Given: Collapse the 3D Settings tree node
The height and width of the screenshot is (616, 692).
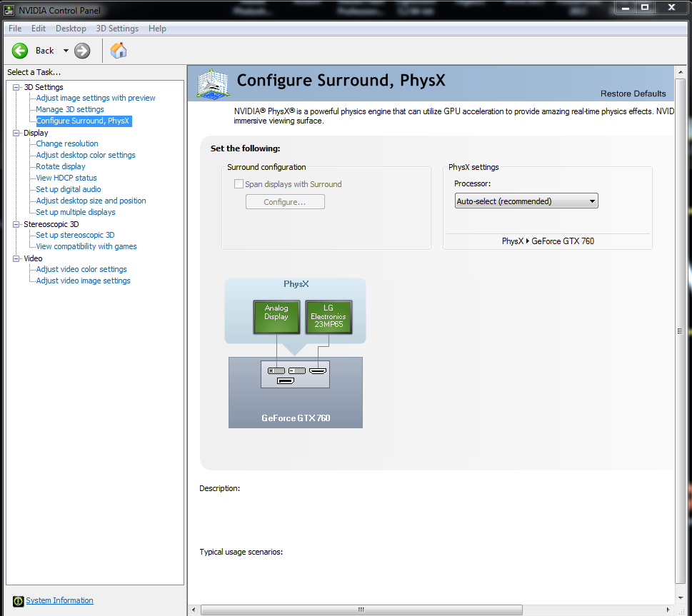Looking at the screenshot, I should tap(16, 87).
